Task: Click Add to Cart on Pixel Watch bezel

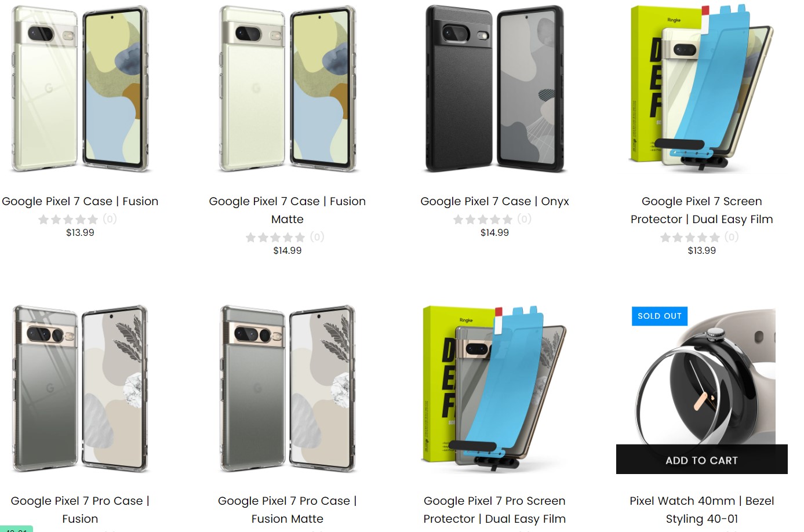Action: 701,460
